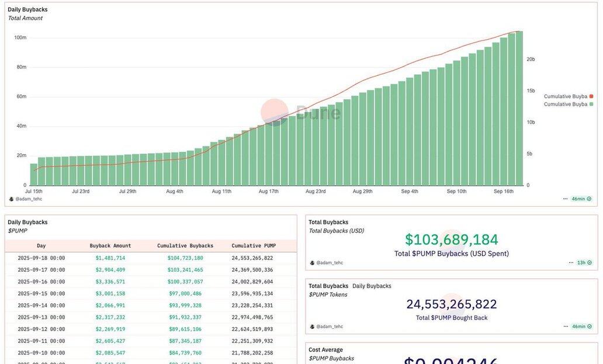Image resolution: width=603 pixels, height=364 pixels.
Task: Click the Cost Average card title
Action: [x=325, y=350]
